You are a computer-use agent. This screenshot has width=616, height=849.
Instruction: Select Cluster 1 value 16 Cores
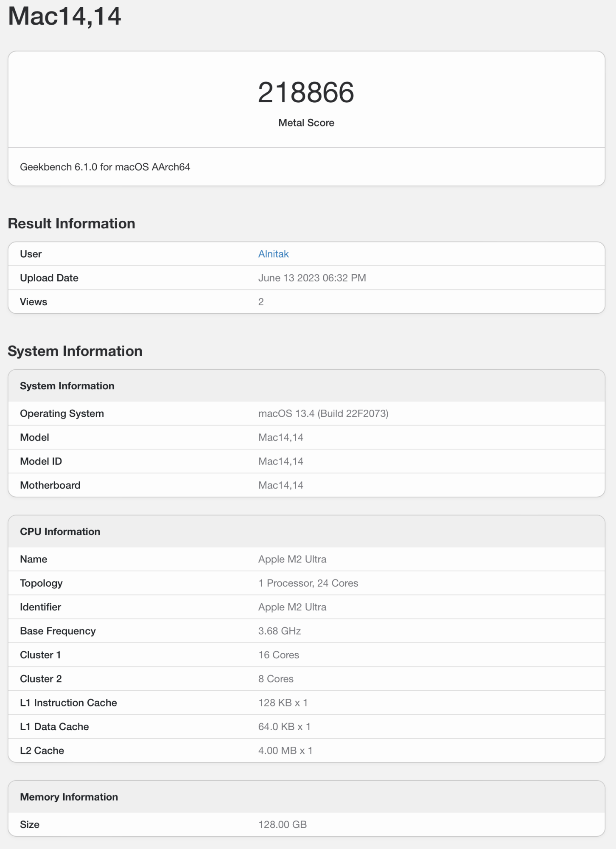click(279, 655)
